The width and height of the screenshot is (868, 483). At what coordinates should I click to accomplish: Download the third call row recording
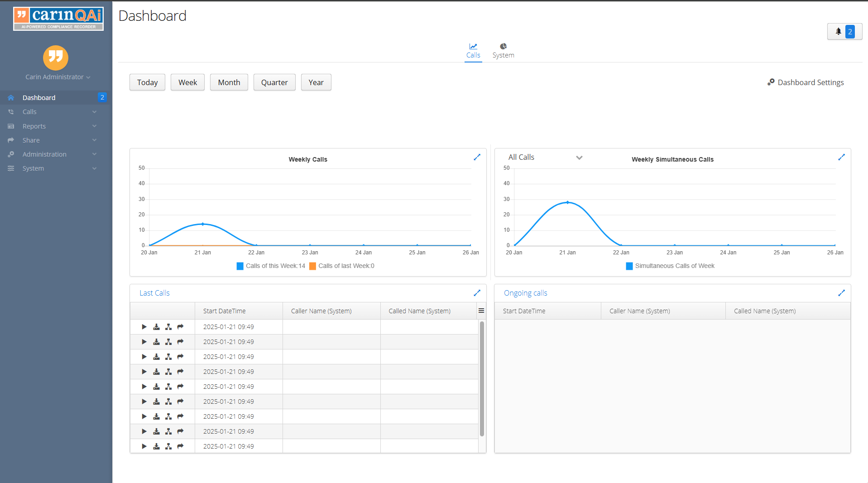[156, 357]
